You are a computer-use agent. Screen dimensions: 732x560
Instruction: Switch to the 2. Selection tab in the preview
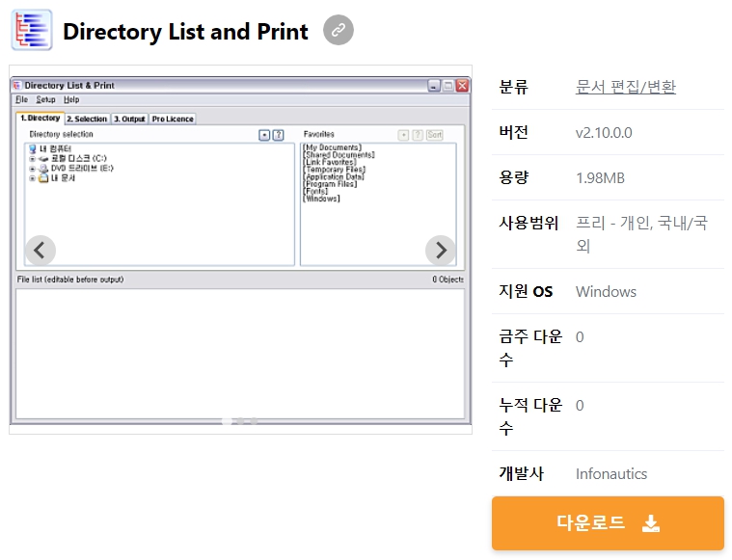[87, 119]
